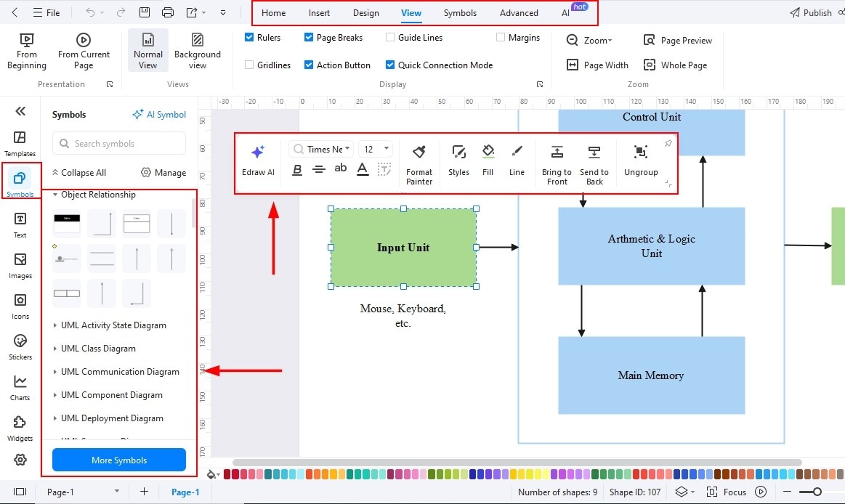The height and width of the screenshot is (504, 845).
Task: Uncheck the Rulers checkbox
Action: pos(249,37)
